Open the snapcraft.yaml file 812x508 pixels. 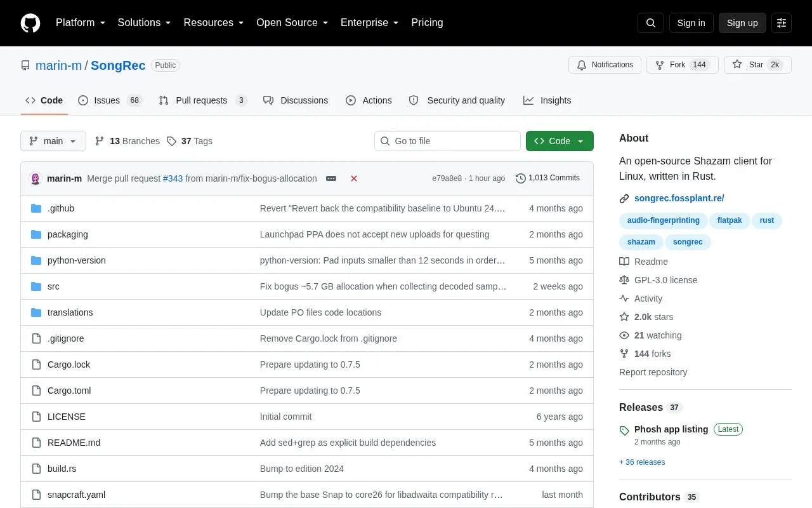(x=76, y=495)
